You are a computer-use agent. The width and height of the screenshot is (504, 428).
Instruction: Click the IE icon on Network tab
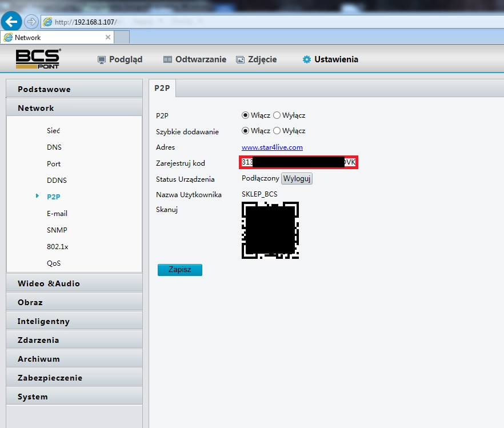tap(8, 37)
